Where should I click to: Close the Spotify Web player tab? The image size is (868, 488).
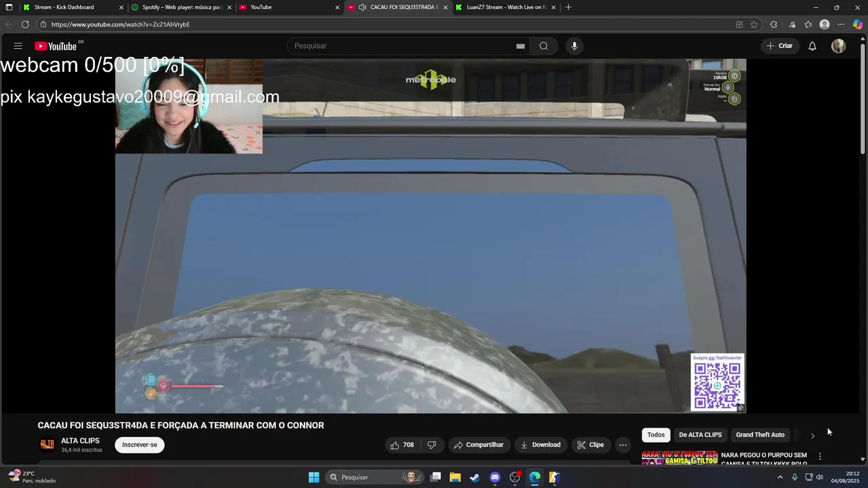229,7
